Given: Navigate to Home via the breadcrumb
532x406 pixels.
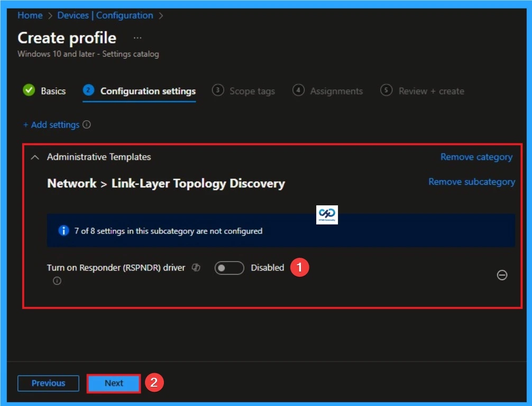Looking at the screenshot, I should pyautogui.click(x=30, y=15).
